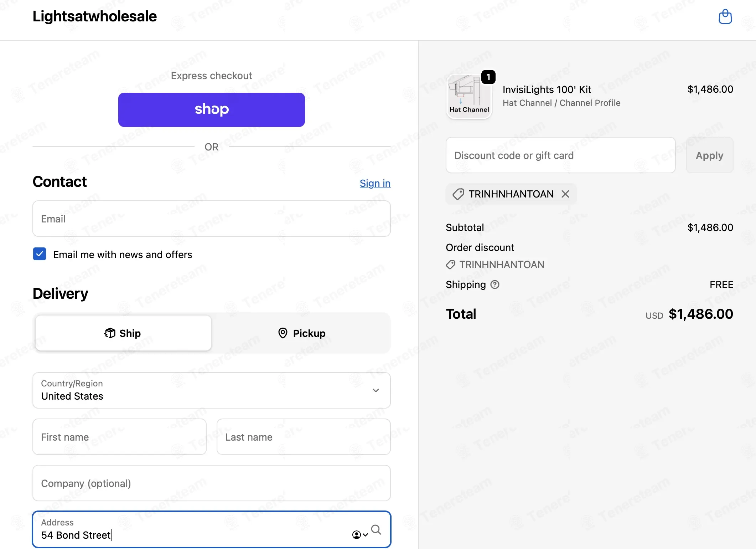Pay with Shop express checkout
The width and height of the screenshot is (756, 549).
click(x=212, y=110)
